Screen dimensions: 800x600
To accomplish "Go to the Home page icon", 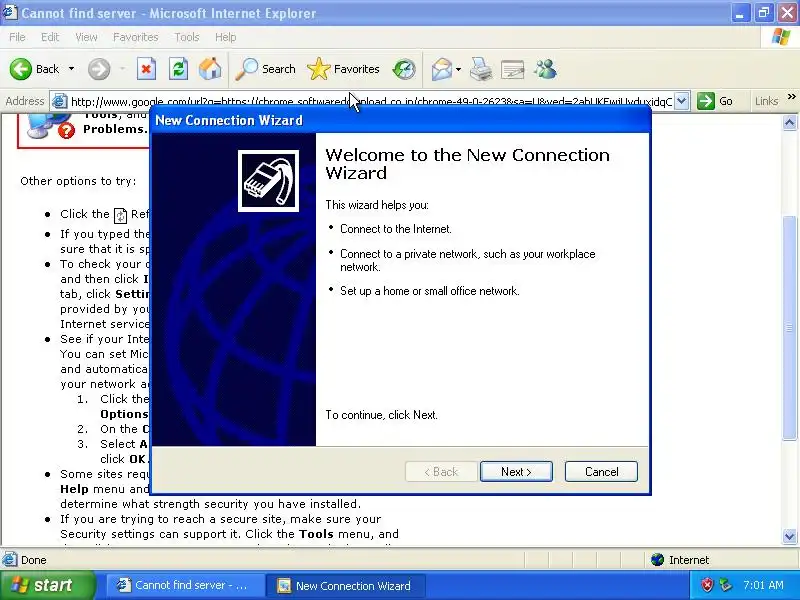I will click(x=210, y=69).
